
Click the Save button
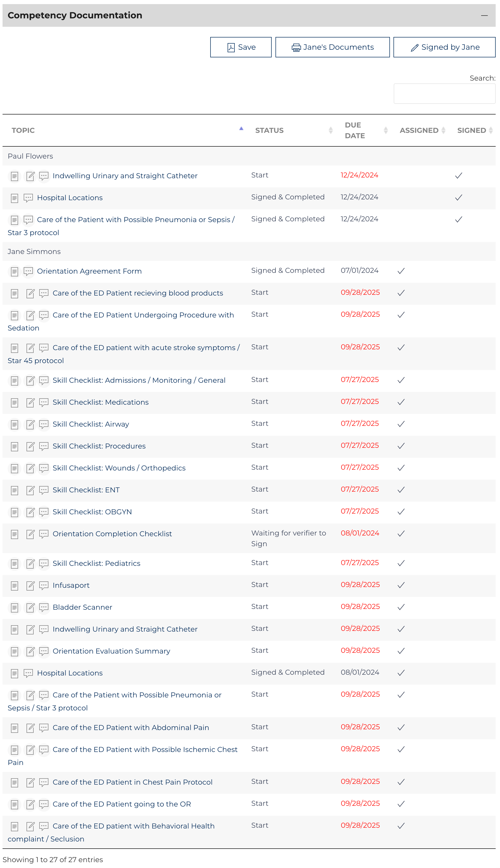pos(241,47)
